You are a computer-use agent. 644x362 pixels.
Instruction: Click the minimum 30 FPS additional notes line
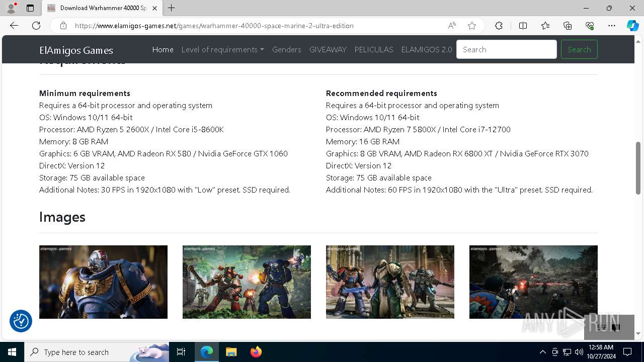click(x=165, y=190)
